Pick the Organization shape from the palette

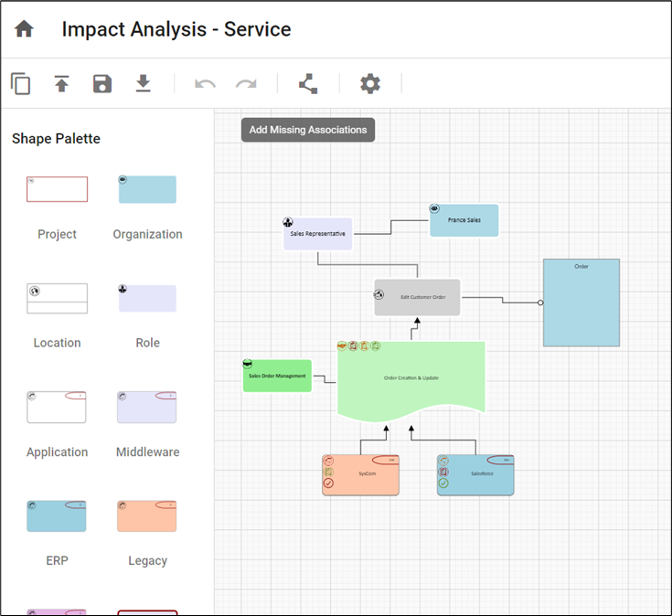pos(147,189)
